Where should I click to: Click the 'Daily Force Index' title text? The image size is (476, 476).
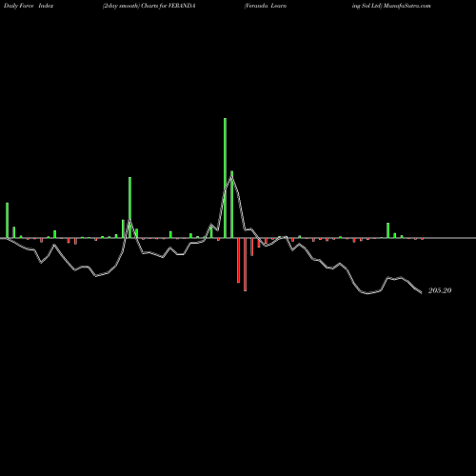point(29,6)
